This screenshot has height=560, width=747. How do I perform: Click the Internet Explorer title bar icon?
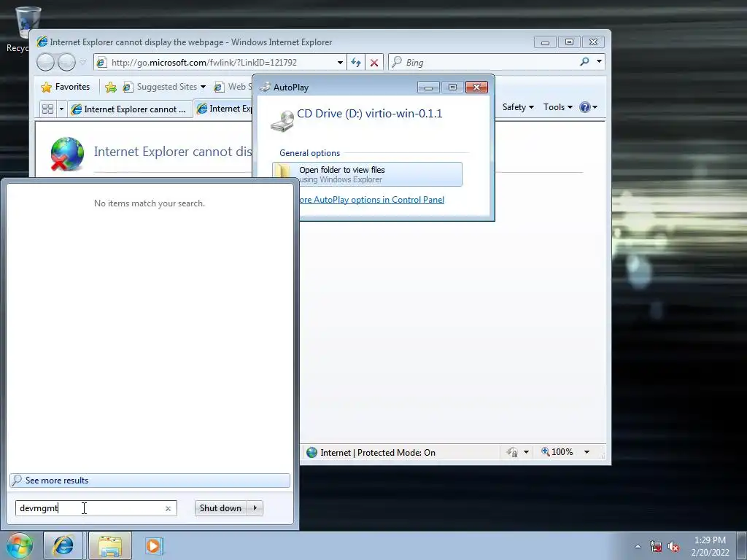(x=42, y=42)
